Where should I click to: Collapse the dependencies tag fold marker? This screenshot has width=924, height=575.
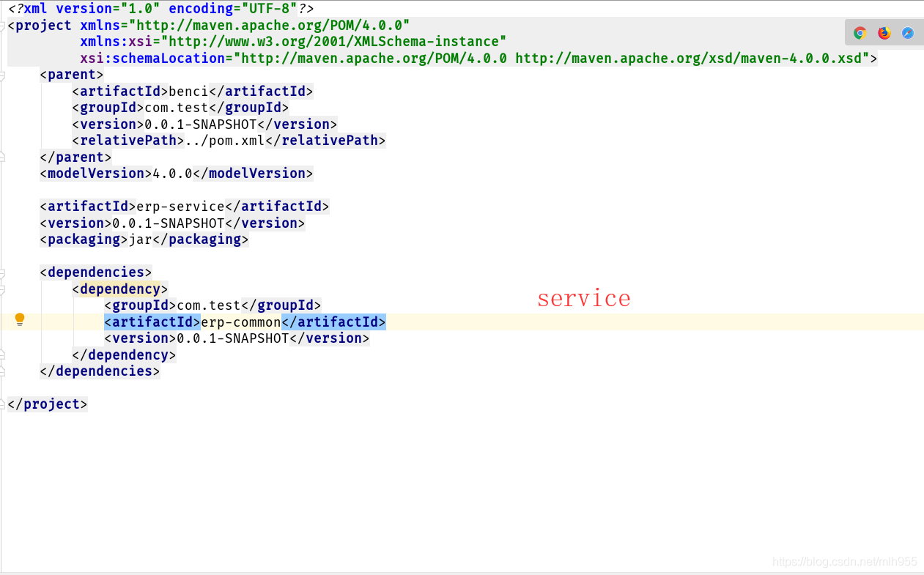pyautogui.click(x=2, y=272)
